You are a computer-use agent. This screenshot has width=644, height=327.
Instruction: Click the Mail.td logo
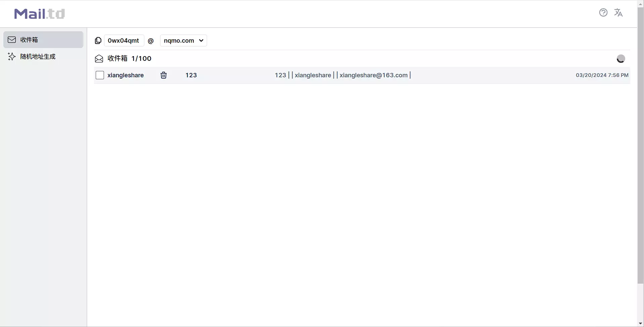pos(40,14)
